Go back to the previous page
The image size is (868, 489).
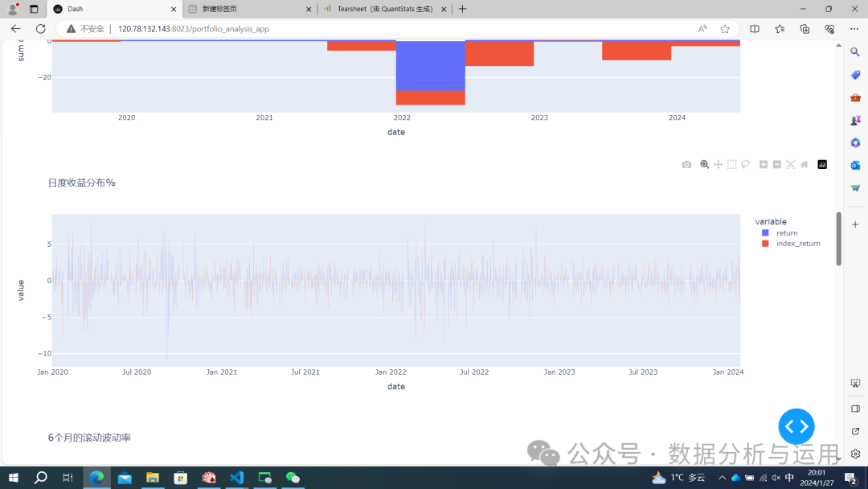click(x=15, y=29)
